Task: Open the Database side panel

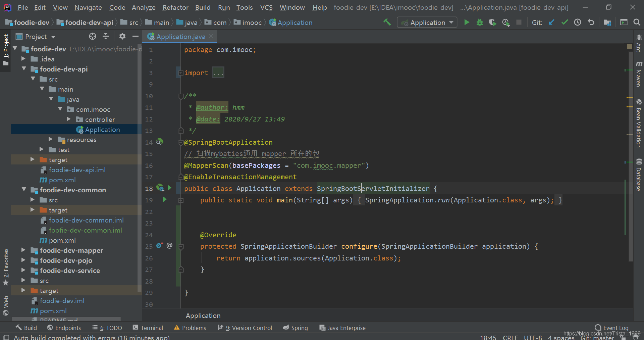Action: [639, 175]
